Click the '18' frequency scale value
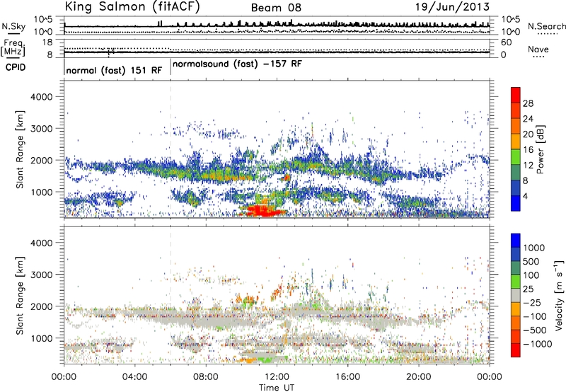 pyautogui.click(x=47, y=42)
